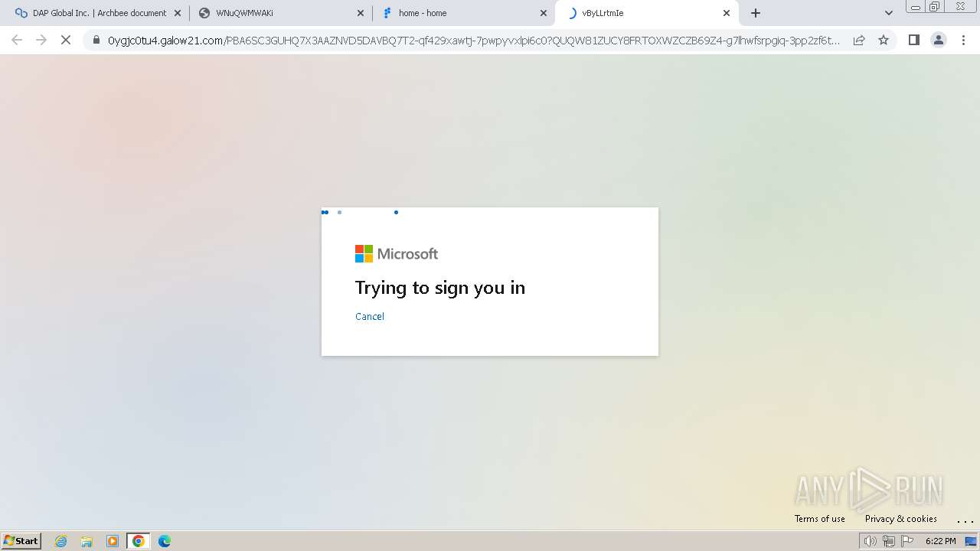Close the WNuQWMWAKi tab

point(361,13)
